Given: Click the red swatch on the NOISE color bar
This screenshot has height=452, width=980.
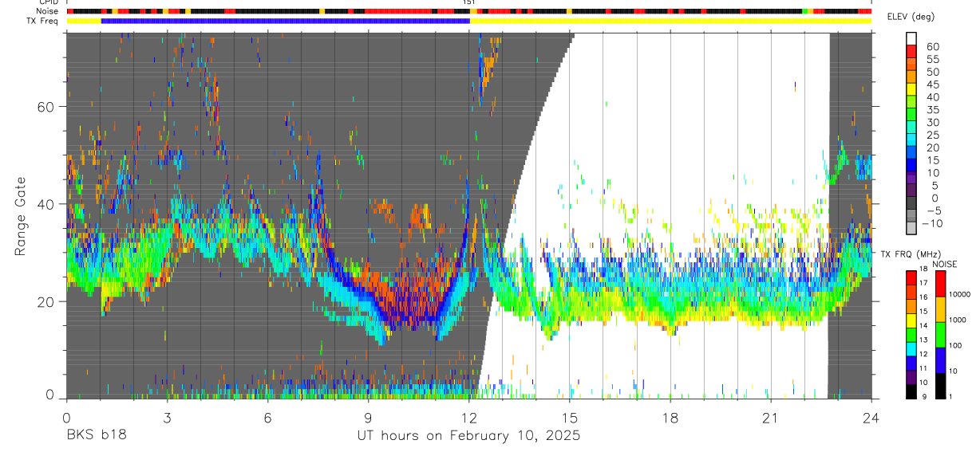Looking at the screenshot, I should [x=939, y=283].
